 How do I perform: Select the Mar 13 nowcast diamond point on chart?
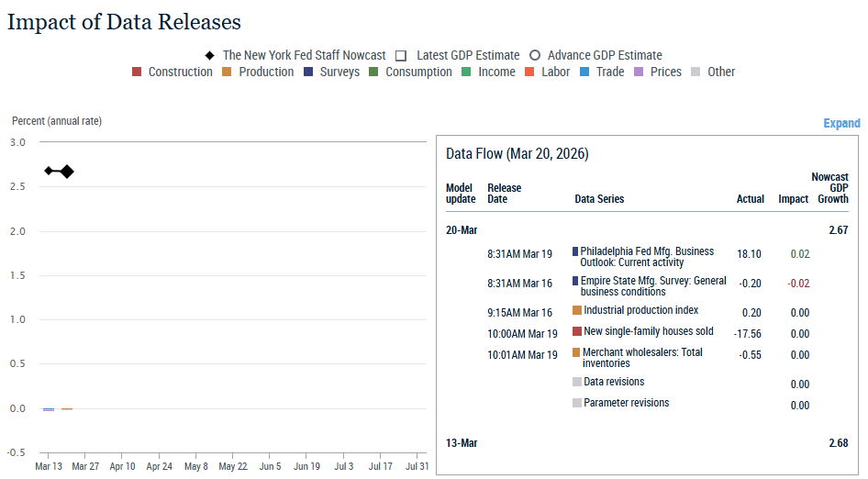pyautogui.click(x=49, y=172)
